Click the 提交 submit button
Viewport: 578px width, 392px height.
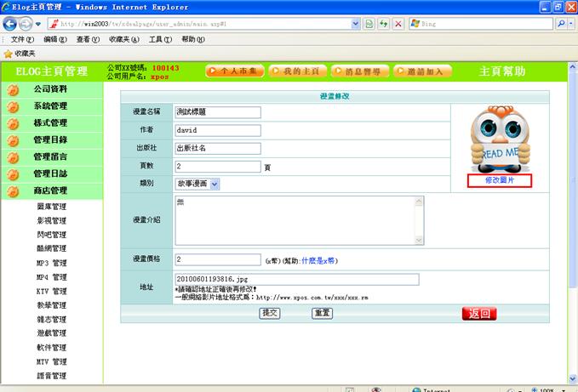pos(270,313)
